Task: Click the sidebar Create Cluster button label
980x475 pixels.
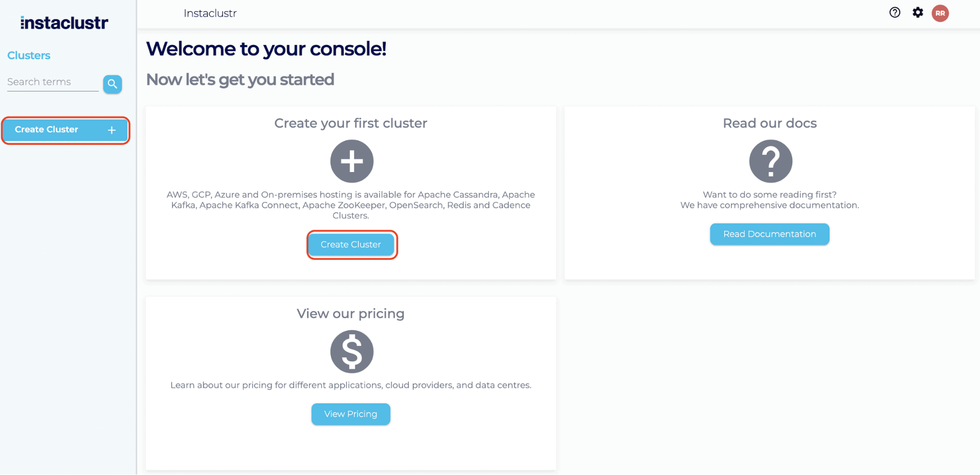Action: point(47,129)
